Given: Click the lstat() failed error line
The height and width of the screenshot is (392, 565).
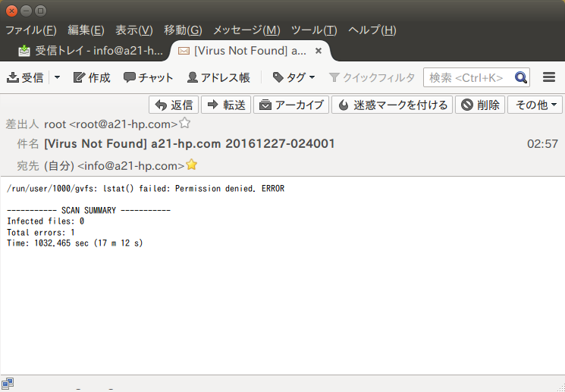Looking at the screenshot, I should pos(146,189).
